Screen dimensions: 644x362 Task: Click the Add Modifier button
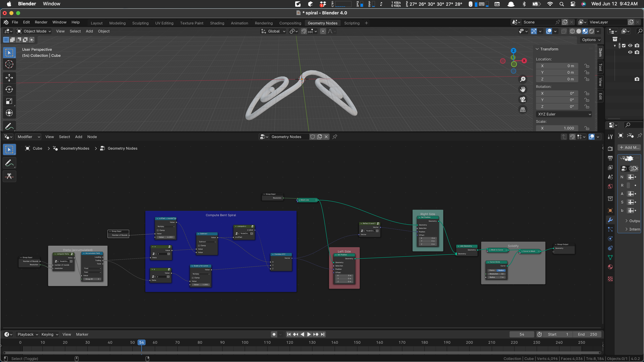coord(629,147)
